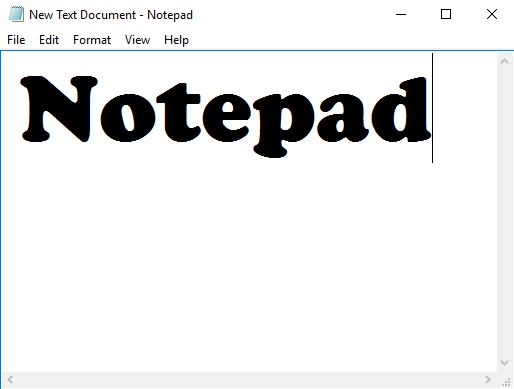Click the resize grip at window corner
The width and height of the screenshot is (514, 389).
(506, 381)
